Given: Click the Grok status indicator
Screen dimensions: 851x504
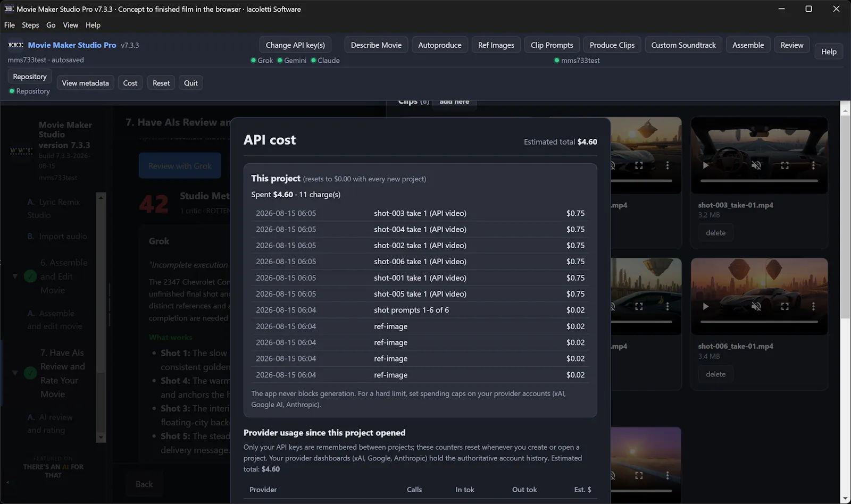Looking at the screenshot, I should click(262, 60).
